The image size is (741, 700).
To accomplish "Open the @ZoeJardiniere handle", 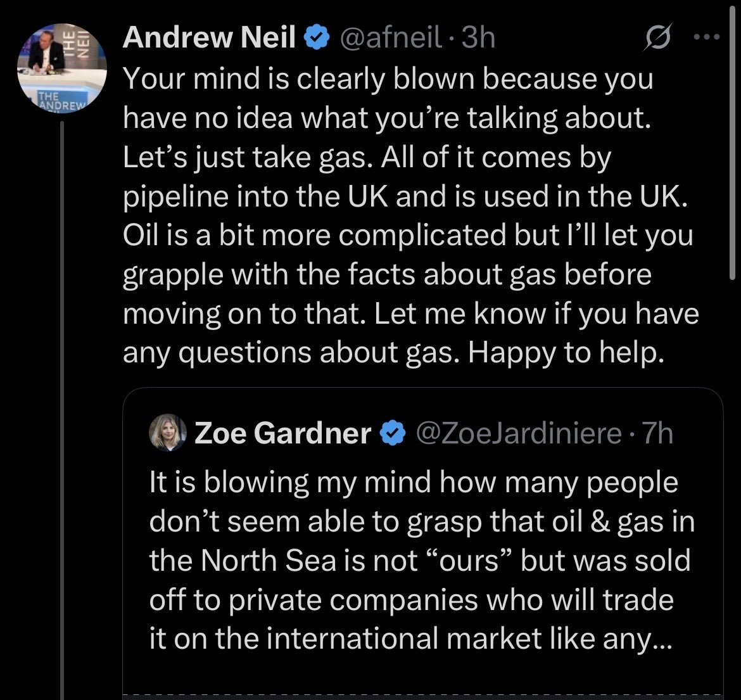I will pyautogui.click(x=519, y=433).
